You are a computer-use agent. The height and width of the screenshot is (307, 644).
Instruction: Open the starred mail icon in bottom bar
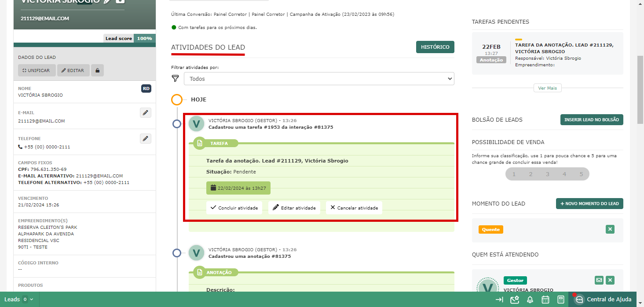point(515,300)
